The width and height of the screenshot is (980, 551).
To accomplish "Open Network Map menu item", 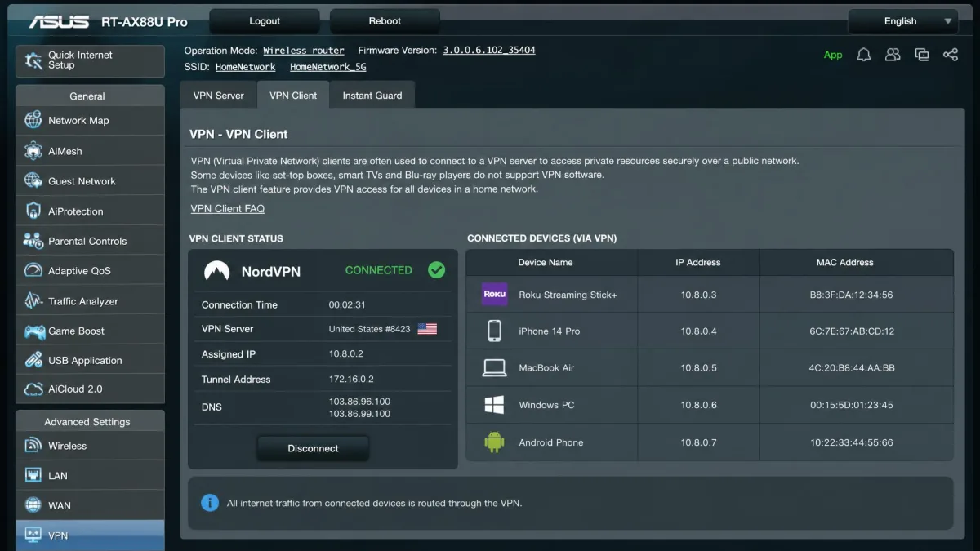I will point(90,121).
